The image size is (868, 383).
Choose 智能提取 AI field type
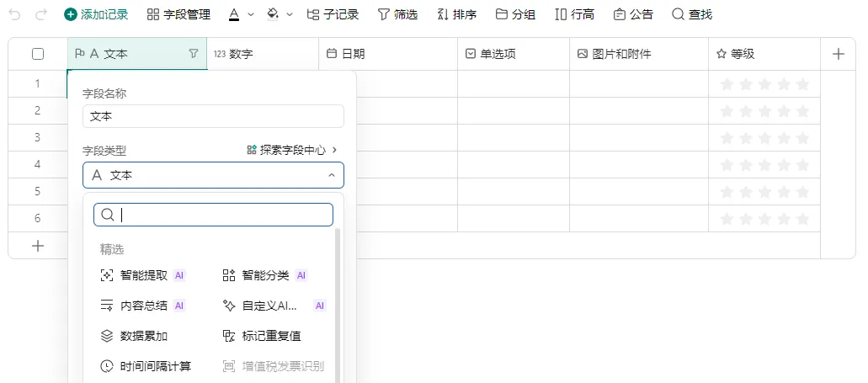(143, 275)
